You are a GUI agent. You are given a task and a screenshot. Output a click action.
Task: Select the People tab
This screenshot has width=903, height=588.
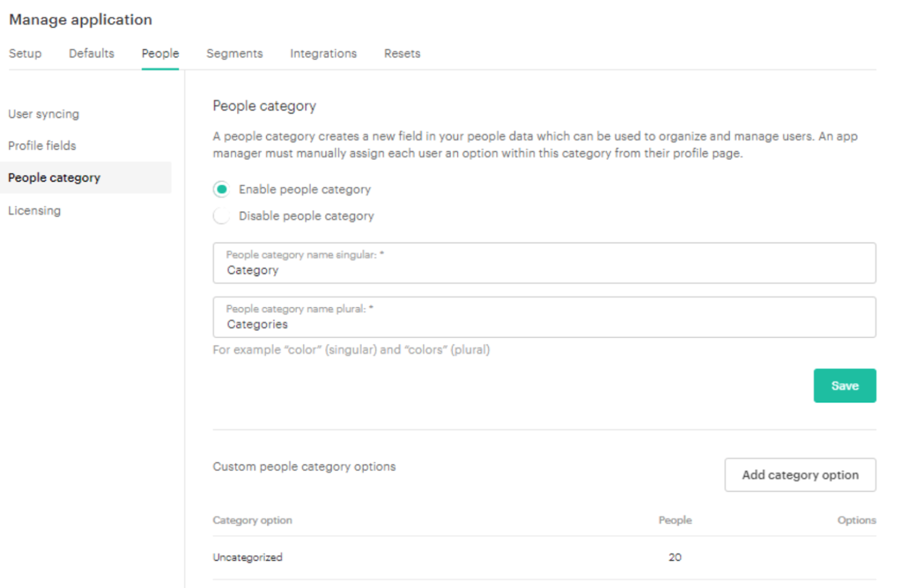pyautogui.click(x=160, y=53)
